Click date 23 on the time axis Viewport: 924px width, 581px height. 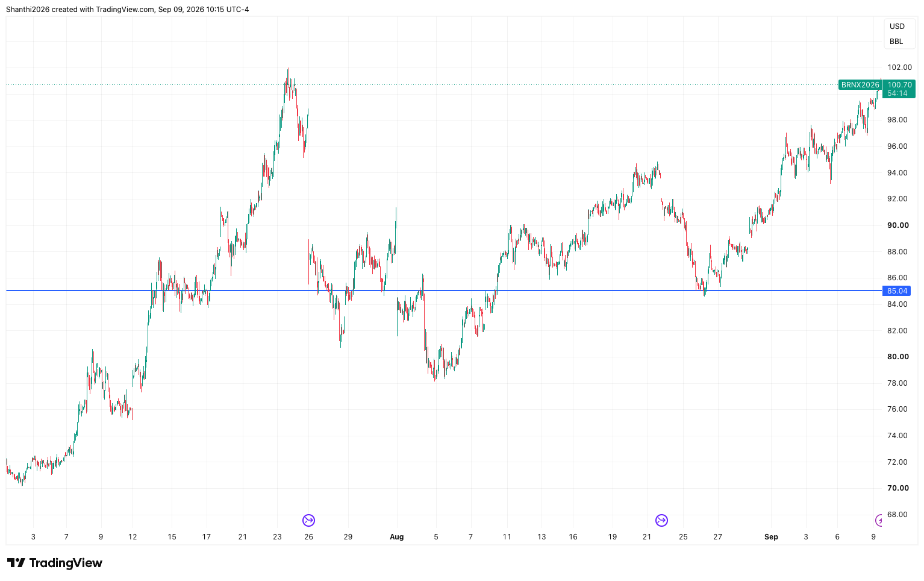coord(277,537)
